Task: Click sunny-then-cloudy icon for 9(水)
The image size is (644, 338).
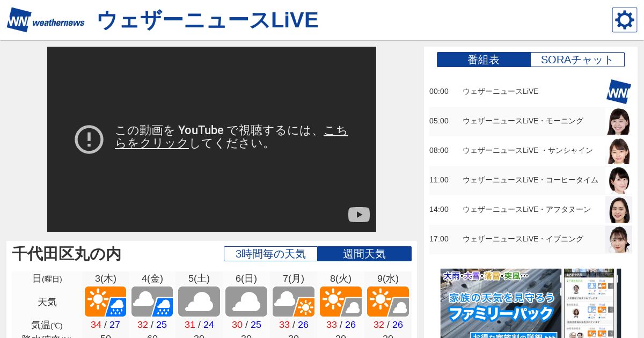Action: 388,302
